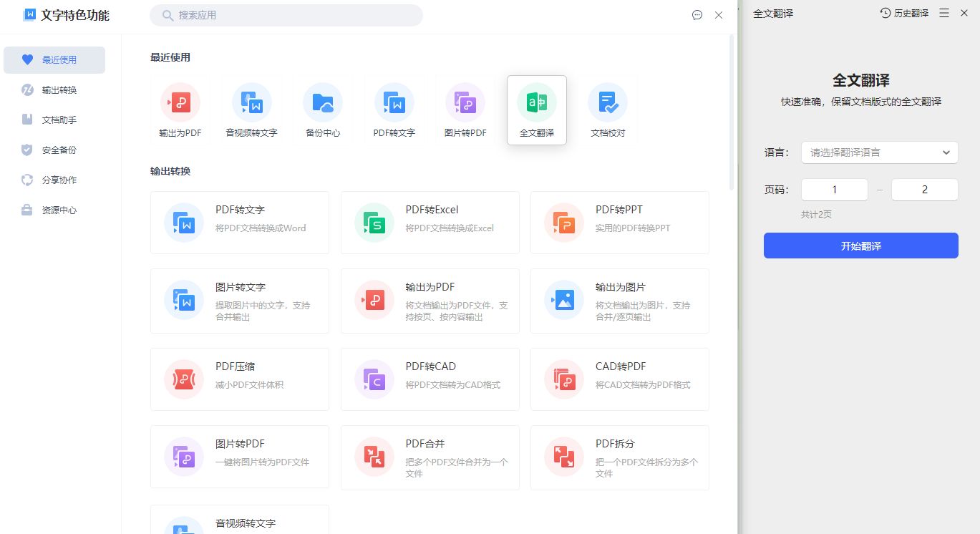
Task: Switch to 安全备份 sidebar tab
Action: [x=54, y=150]
